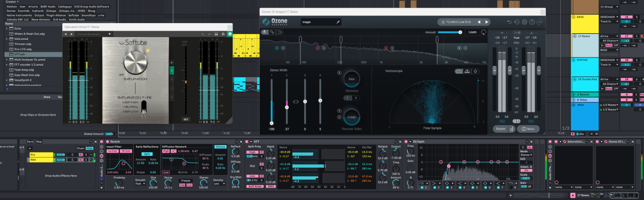Select Lissajous vectorscope mode icon

[476, 71]
